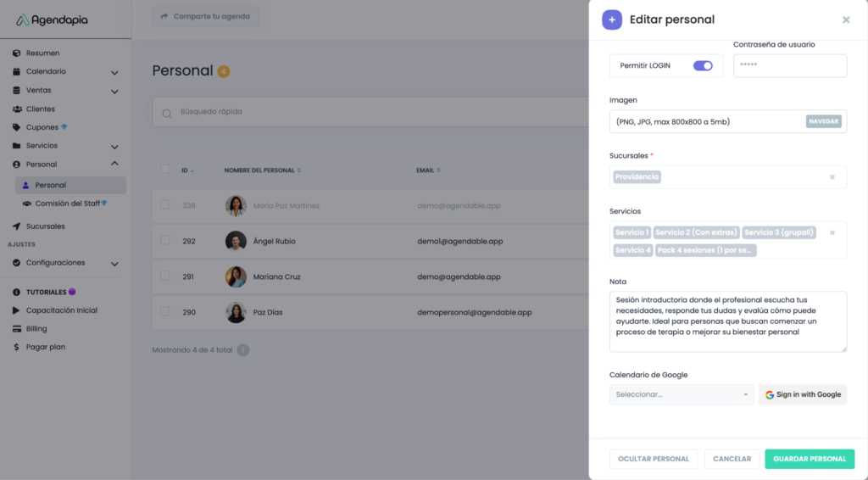Remove the Providencia sucursal with the x icon
This screenshot has height=480, width=868.
(x=832, y=177)
